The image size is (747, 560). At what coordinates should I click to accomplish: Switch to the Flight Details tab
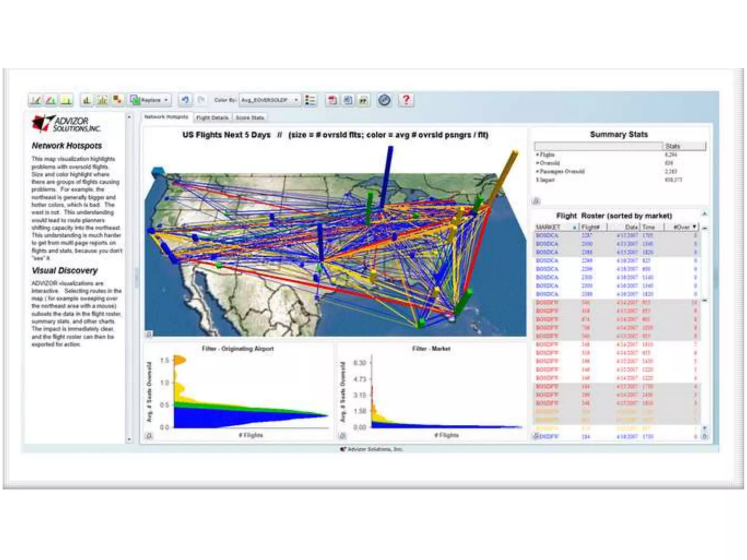212,117
